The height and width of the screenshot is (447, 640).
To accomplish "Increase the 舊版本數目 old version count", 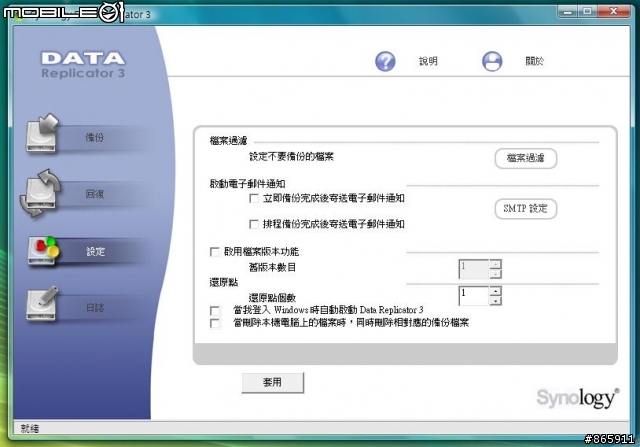I will point(496,264).
